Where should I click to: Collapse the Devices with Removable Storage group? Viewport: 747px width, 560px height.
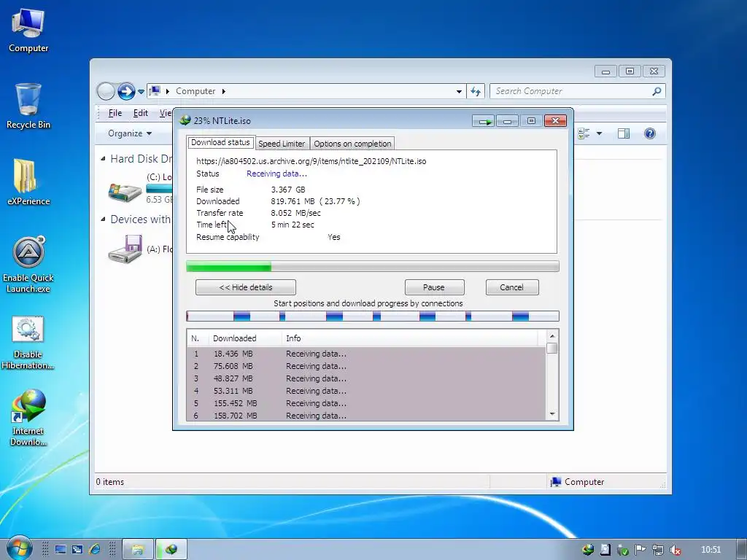point(103,219)
